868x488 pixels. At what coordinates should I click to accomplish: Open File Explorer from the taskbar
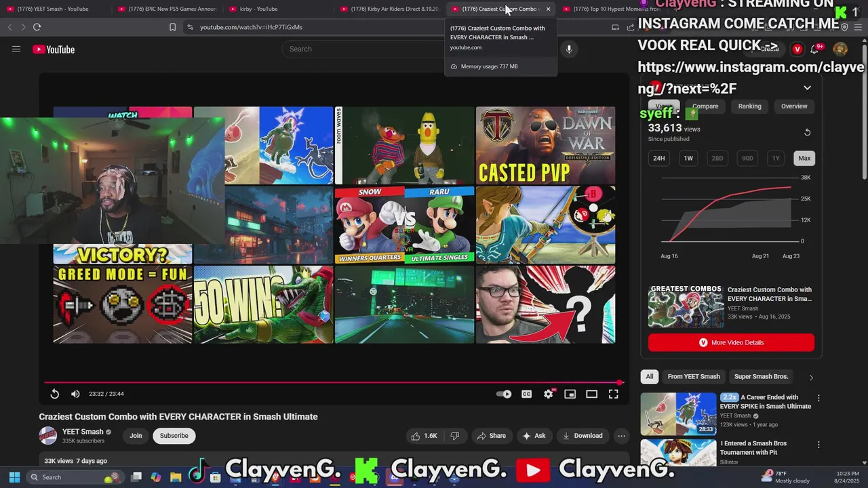click(x=176, y=477)
